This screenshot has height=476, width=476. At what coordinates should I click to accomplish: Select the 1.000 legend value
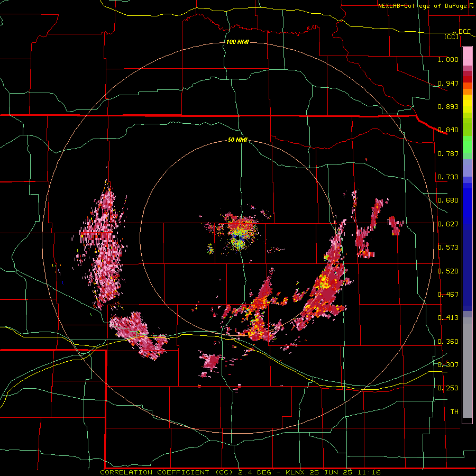pyautogui.click(x=448, y=59)
